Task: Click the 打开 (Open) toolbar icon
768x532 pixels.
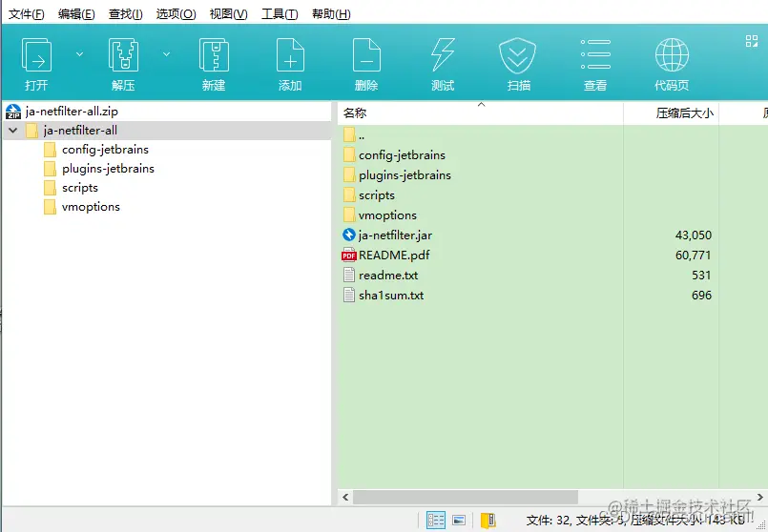Action: (37, 54)
